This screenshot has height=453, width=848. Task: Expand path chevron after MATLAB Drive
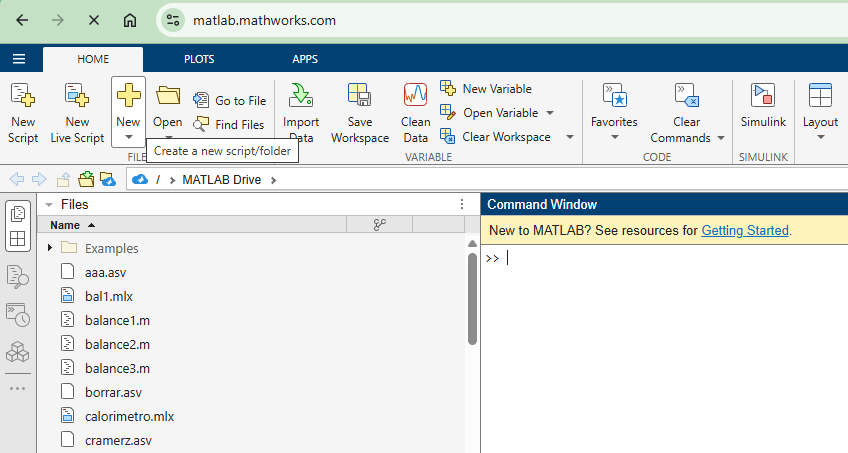pyautogui.click(x=274, y=180)
